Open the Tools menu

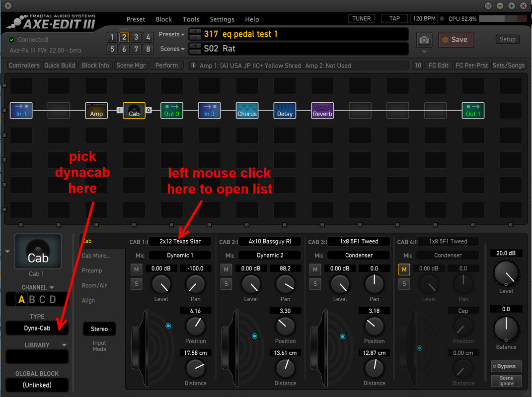click(x=191, y=19)
